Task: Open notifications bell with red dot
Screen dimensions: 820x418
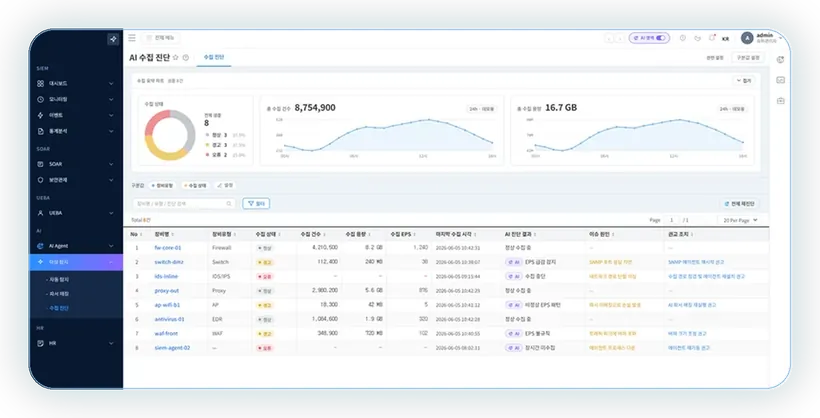Action: [x=712, y=38]
